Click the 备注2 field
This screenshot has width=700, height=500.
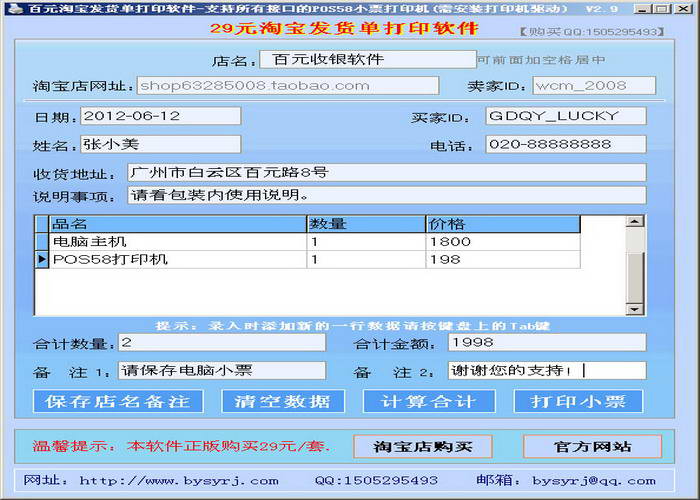click(547, 371)
